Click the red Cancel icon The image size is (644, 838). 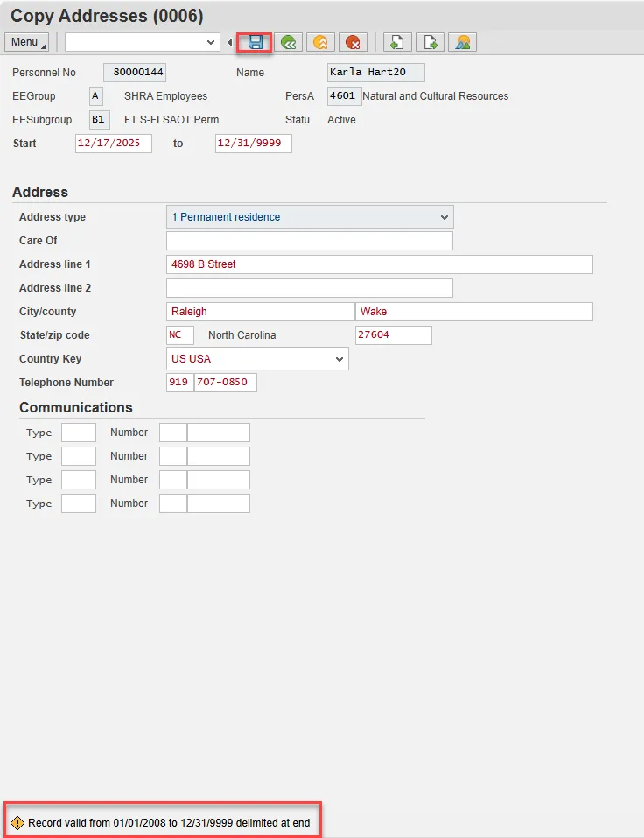pyautogui.click(x=353, y=42)
